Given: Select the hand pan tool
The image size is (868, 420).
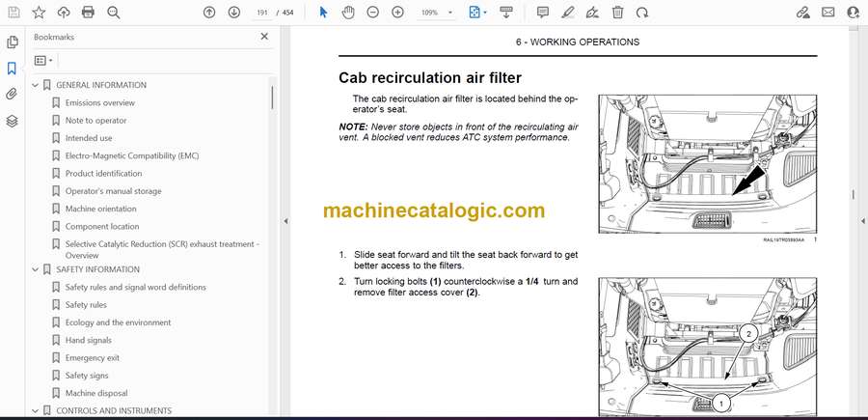Looking at the screenshot, I should click(x=348, y=13).
